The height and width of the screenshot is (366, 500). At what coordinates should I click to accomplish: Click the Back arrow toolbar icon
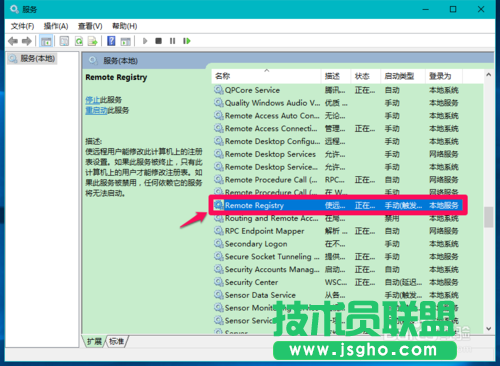click(x=13, y=41)
